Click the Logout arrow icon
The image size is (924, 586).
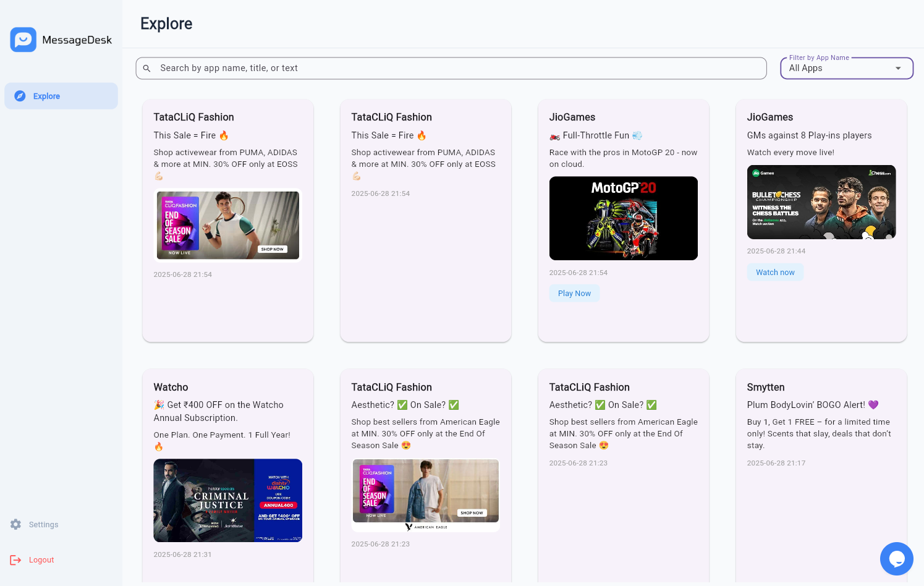(x=15, y=560)
